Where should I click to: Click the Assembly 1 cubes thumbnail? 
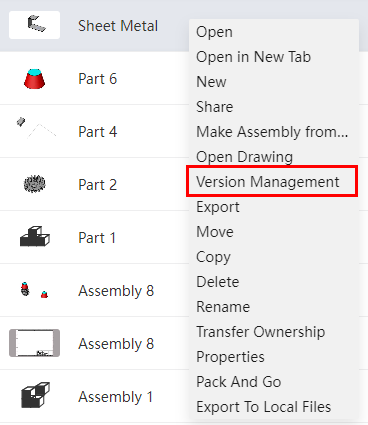click(x=35, y=395)
